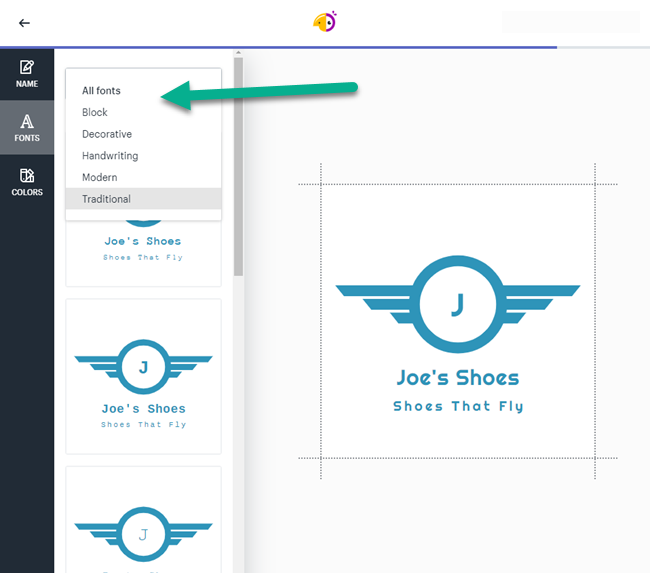
Task: Choose the second logo thumbnail with bold J
Action: point(143,376)
